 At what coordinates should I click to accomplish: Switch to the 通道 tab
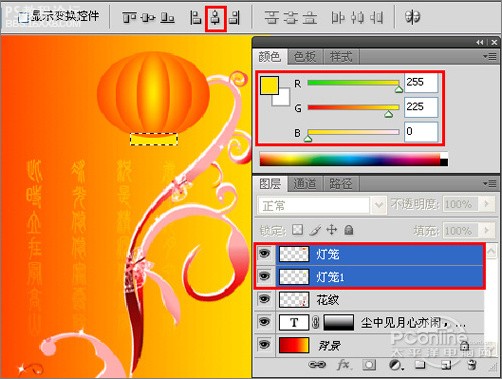(x=305, y=184)
